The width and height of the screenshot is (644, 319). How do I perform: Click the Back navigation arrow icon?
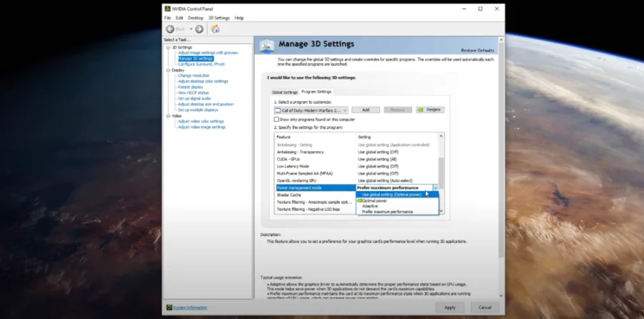click(x=170, y=29)
